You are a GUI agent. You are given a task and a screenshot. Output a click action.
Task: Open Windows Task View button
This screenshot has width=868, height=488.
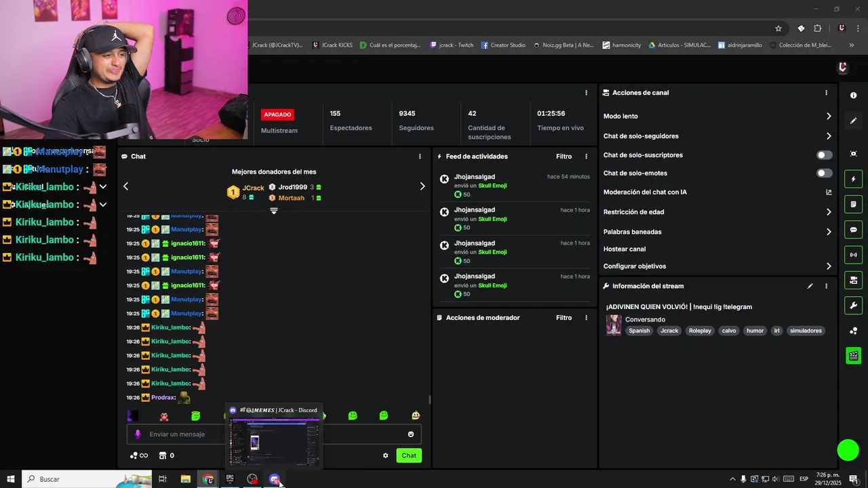(163, 479)
